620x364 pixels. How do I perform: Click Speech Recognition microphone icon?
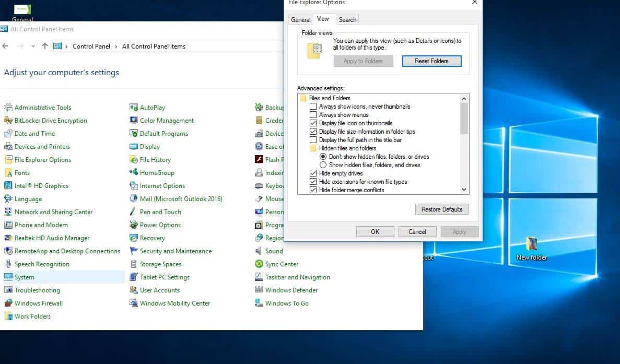(8, 264)
